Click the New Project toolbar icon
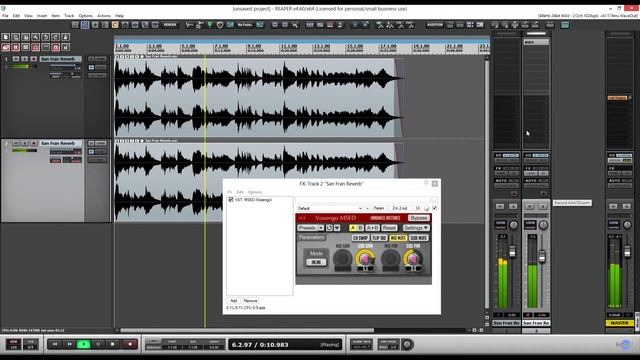 (x=6, y=37)
